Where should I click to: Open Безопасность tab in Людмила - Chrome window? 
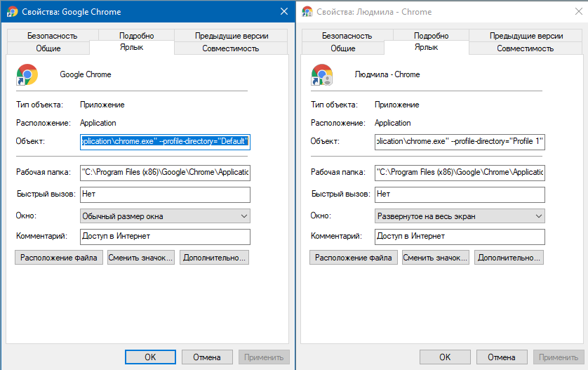(347, 36)
